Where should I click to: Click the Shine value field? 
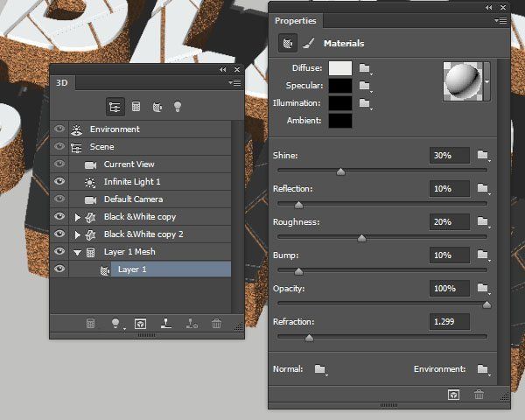450,156
